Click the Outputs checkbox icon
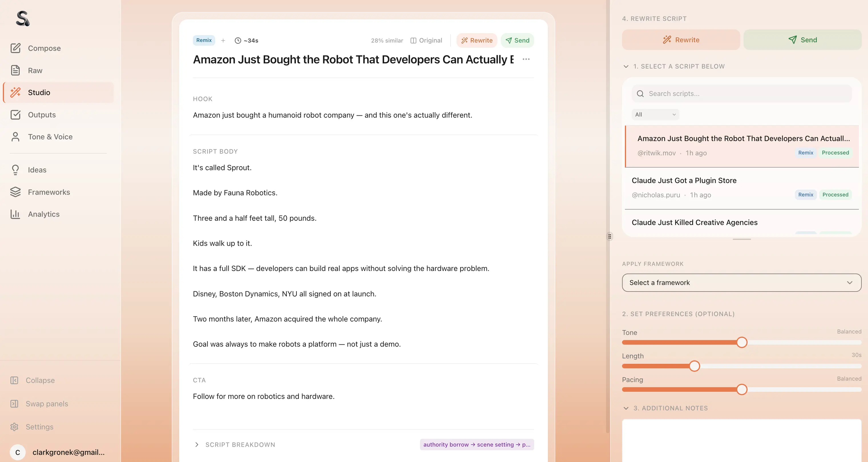Image resolution: width=868 pixels, height=462 pixels. [x=15, y=115]
